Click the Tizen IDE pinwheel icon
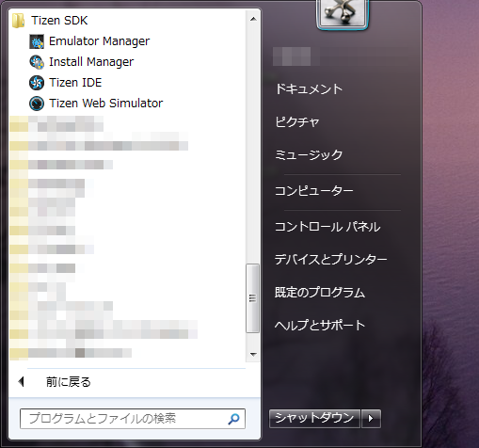The width and height of the screenshot is (479, 448). coord(37,83)
